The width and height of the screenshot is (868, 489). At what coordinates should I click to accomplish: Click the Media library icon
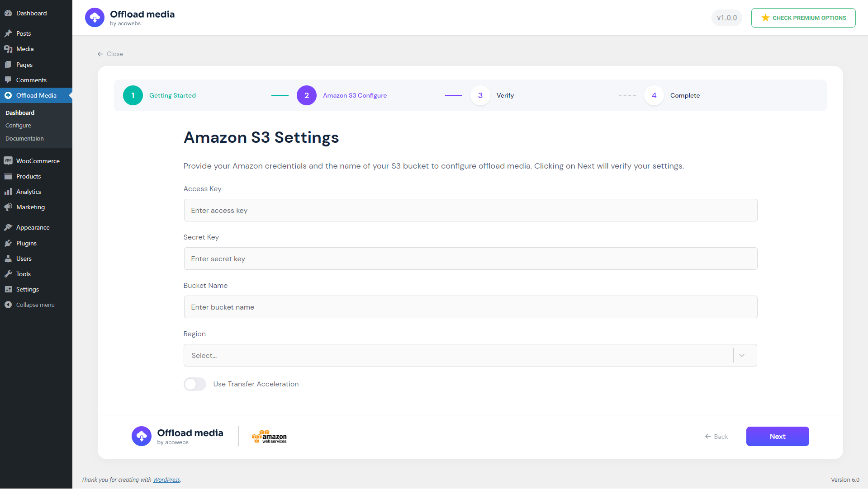pyautogui.click(x=8, y=49)
